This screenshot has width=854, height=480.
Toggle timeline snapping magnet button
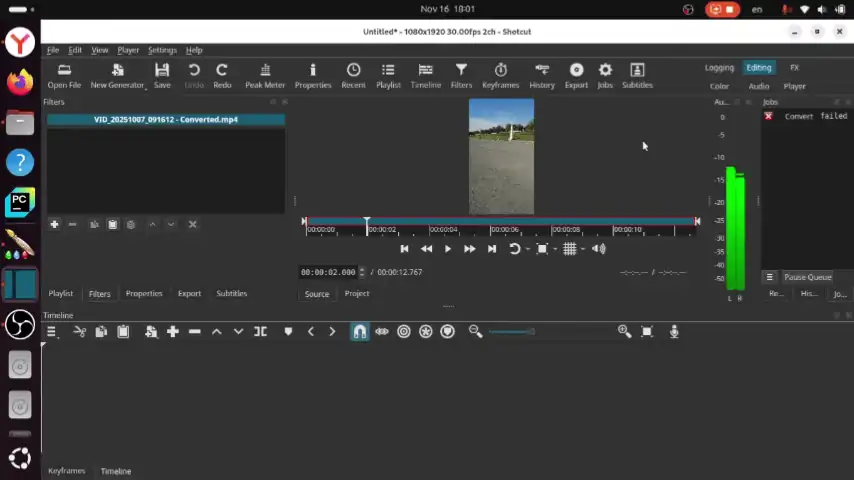pos(359,331)
